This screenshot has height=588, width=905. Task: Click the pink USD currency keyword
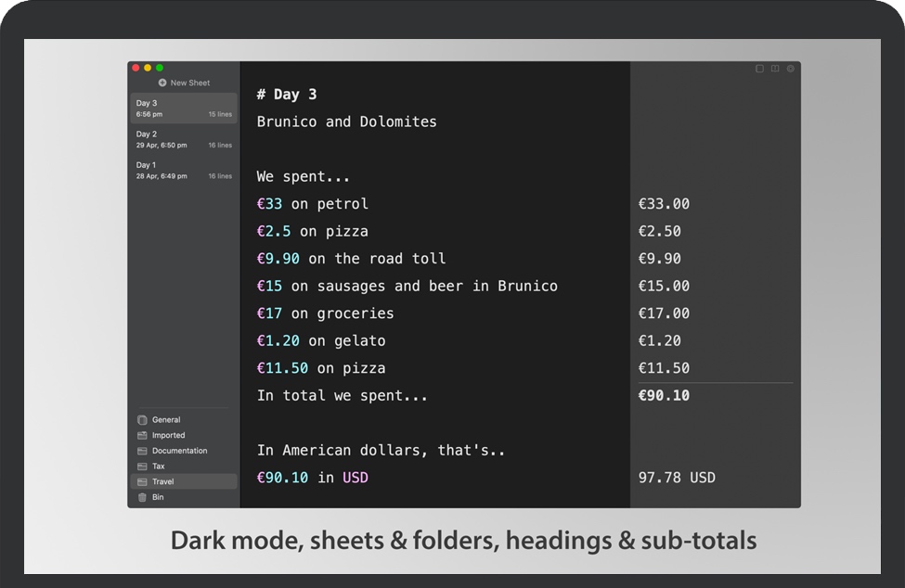tap(356, 478)
